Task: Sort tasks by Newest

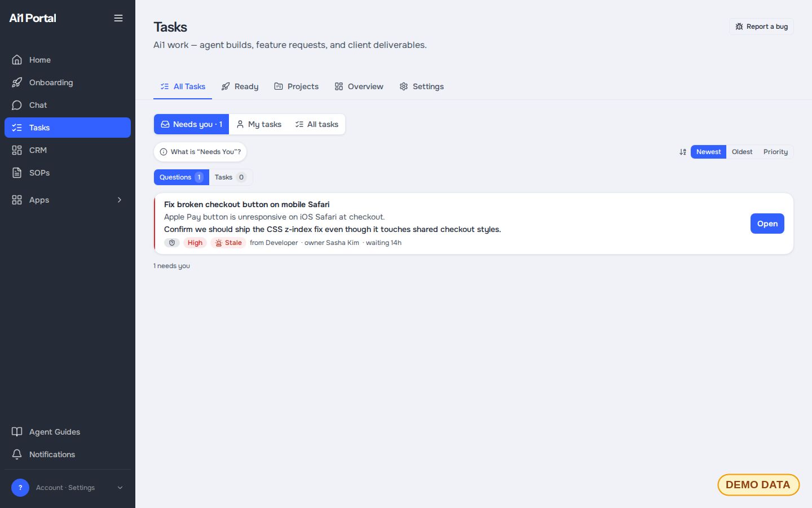Action: point(708,152)
